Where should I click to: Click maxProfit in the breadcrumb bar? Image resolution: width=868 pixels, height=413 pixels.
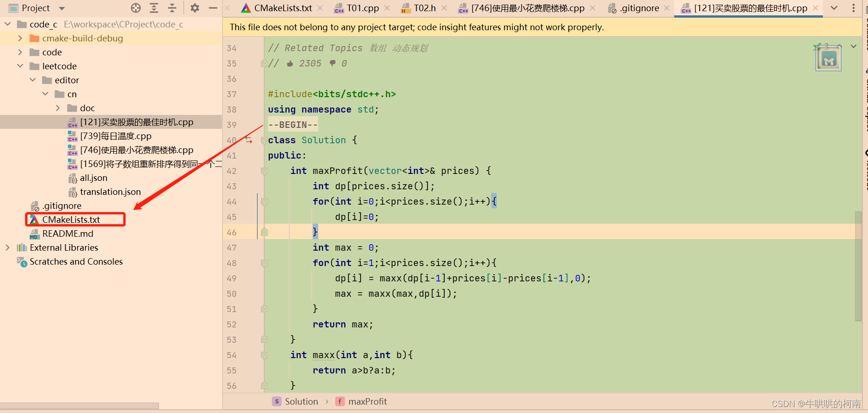(367, 401)
